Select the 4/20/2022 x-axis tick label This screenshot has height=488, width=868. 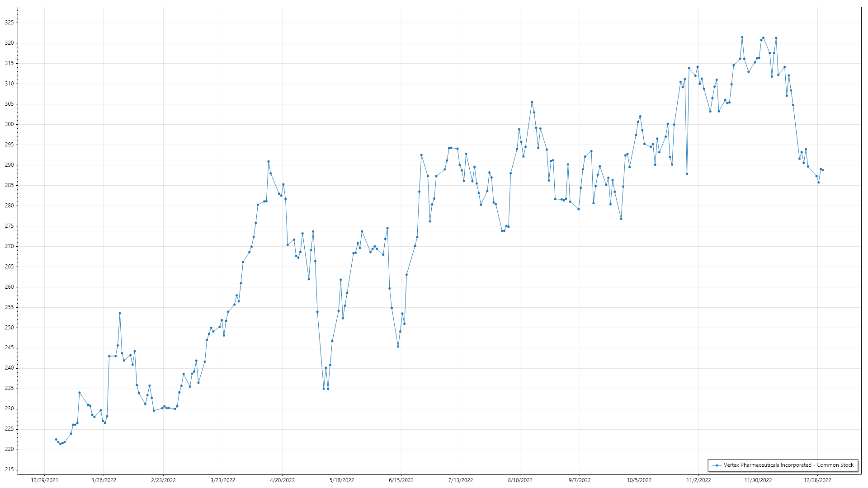(x=282, y=480)
